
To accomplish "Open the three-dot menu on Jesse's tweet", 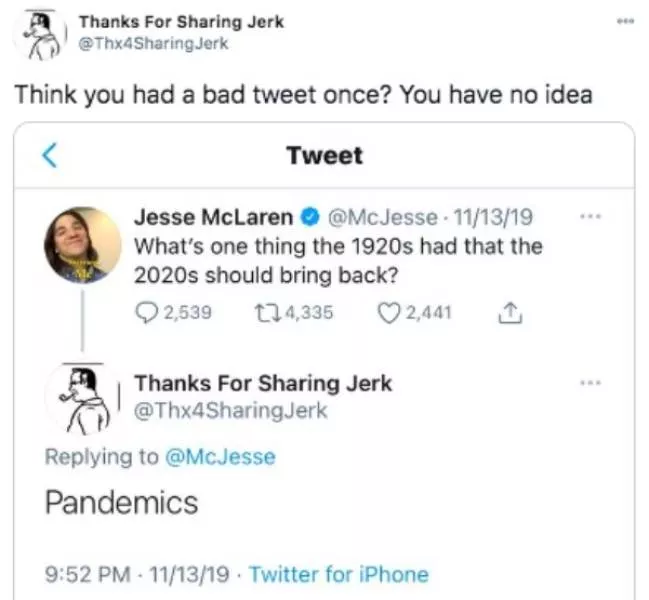I will (x=592, y=217).
